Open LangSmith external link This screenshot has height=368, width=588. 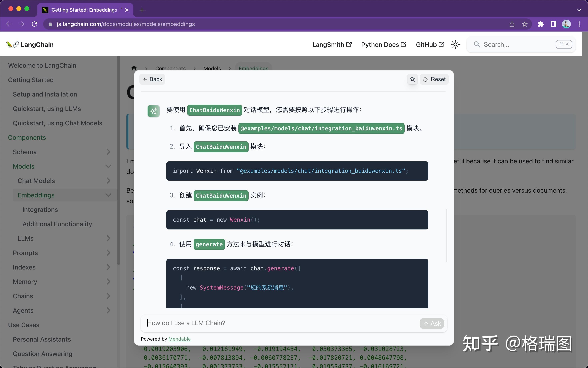point(332,44)
